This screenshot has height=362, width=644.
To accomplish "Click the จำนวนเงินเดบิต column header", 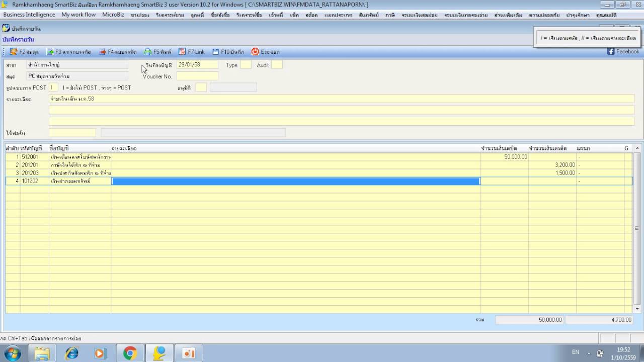I will coord(499,148).
